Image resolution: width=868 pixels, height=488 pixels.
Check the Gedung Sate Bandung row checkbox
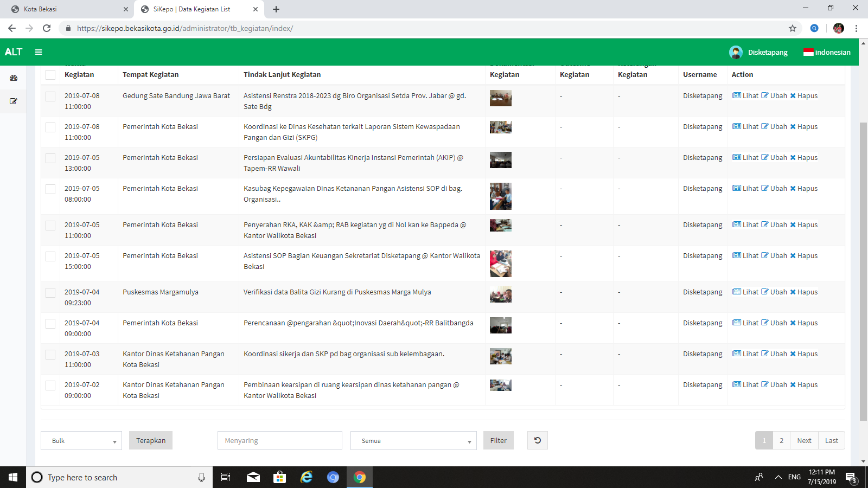50,97
